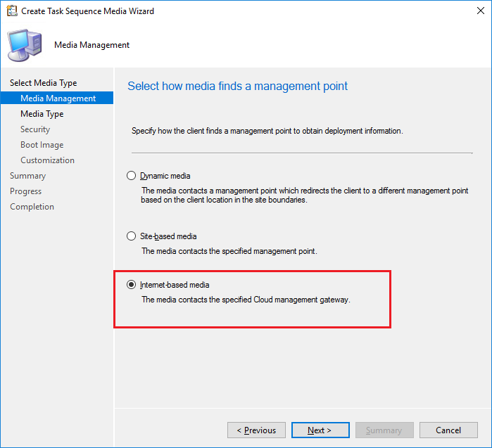Viewport: 492px width, 448px height.
Task: Click 'The media contacts the specified management point' text
Action: tap(229, 251)
